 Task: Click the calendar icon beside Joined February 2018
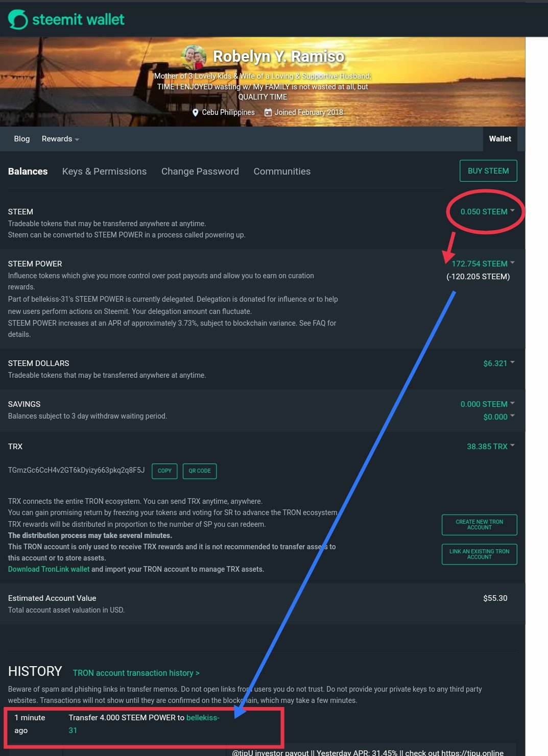268,112
